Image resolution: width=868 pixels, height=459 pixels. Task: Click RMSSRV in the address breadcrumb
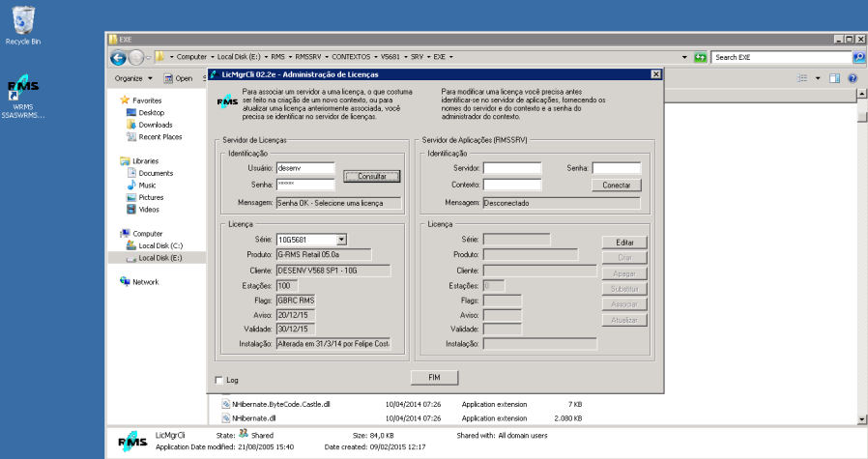307,57
